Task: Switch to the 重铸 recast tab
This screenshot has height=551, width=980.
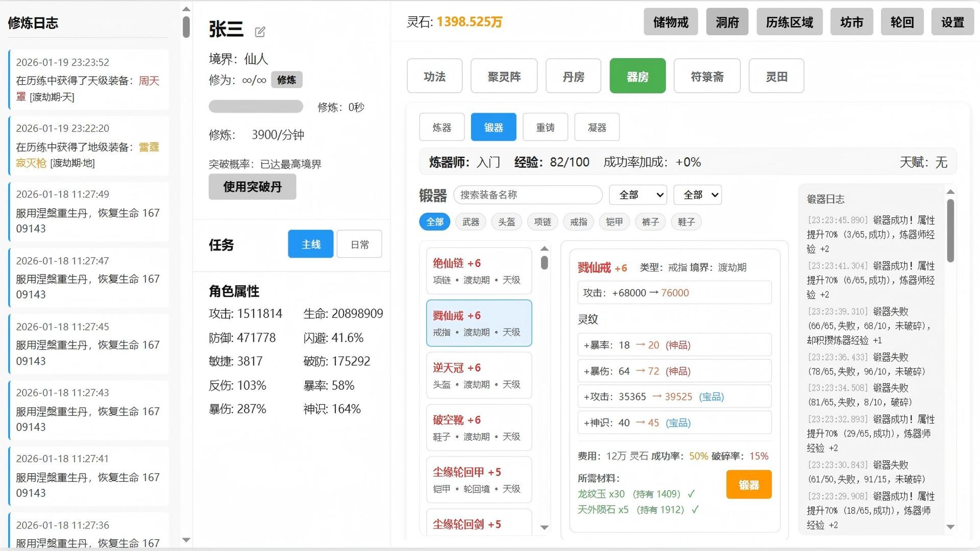Action: pos(545,127)
